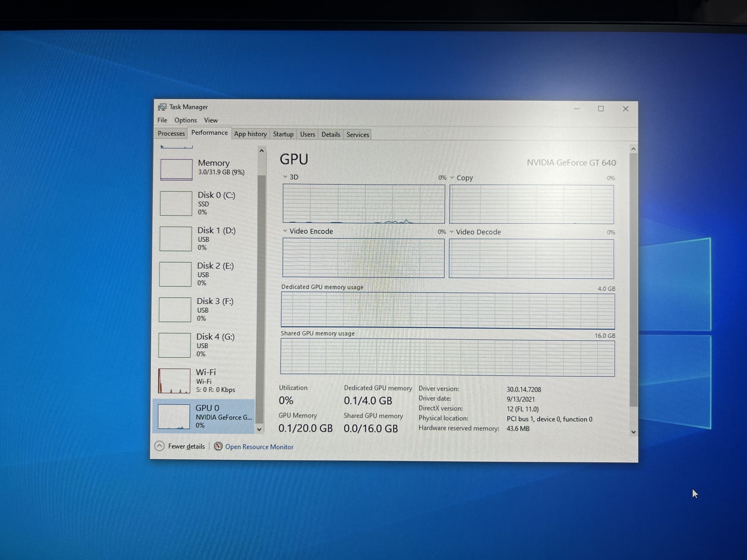
Task: Switch to the App history tab
Action: pyautogui.click(x=250, y=134)
